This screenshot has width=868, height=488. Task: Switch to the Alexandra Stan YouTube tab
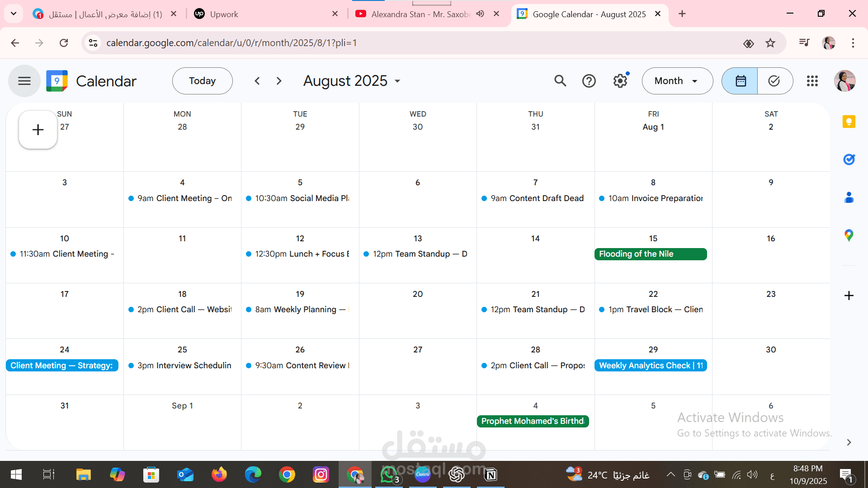point(420,14)
